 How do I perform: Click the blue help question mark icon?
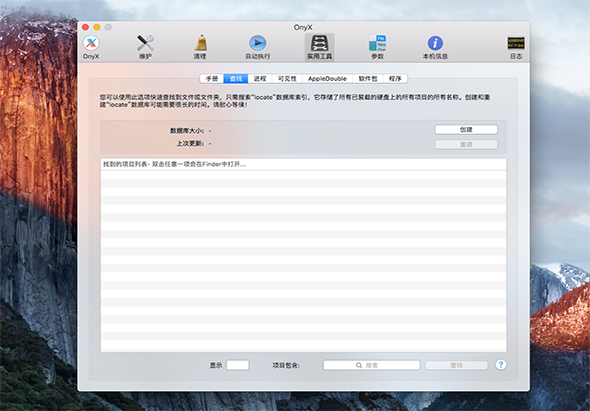500,364
